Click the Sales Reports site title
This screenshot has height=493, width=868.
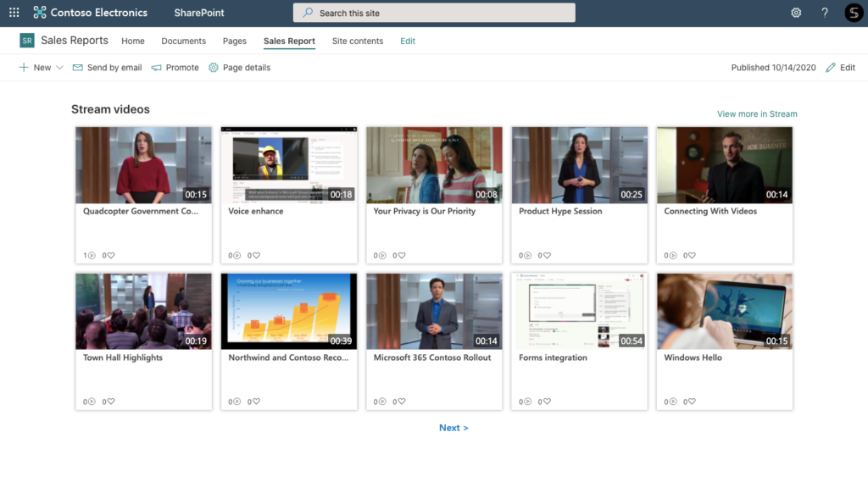pyautogui.click(x=75, y=41)
